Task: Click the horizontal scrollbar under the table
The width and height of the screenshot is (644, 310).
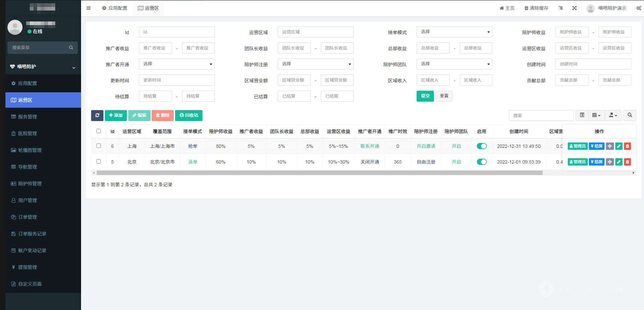Action: click(319, 173)
